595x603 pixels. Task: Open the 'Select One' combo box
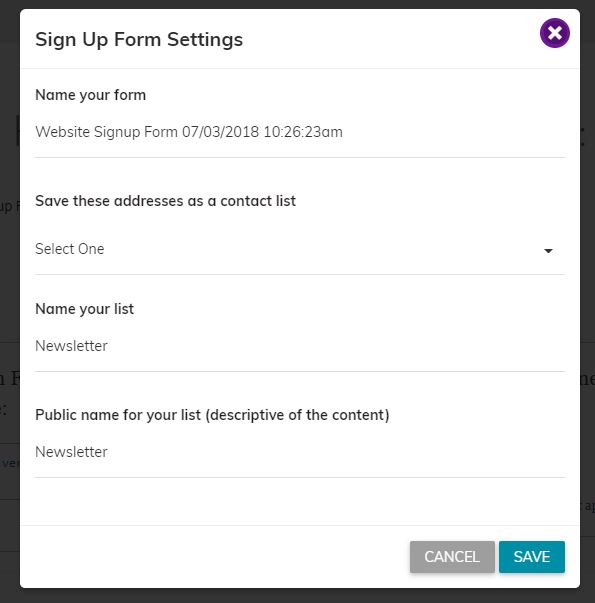(300, 249)
